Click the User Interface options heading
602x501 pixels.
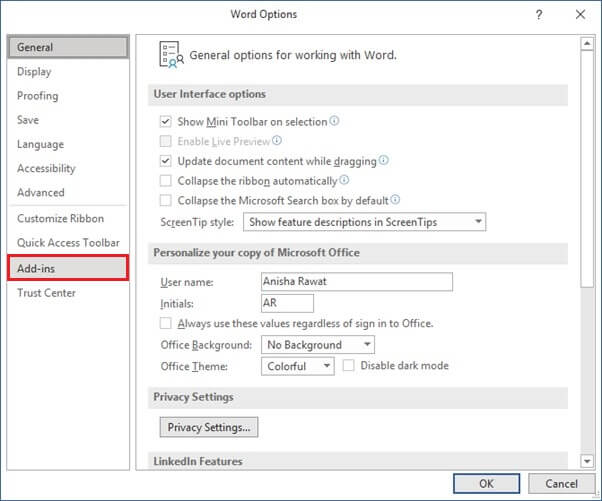[x=210, y=94]
